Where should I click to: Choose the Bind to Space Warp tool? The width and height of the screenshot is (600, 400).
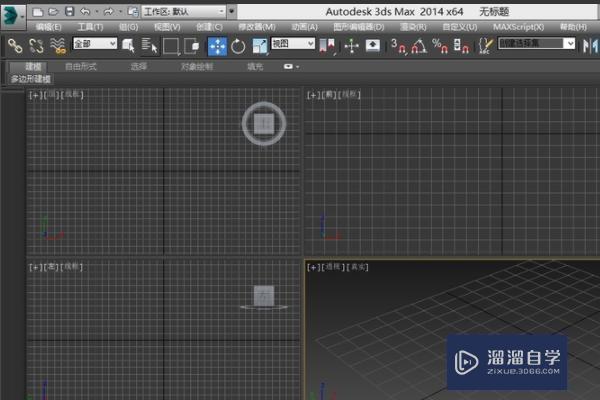click(58, 46)
